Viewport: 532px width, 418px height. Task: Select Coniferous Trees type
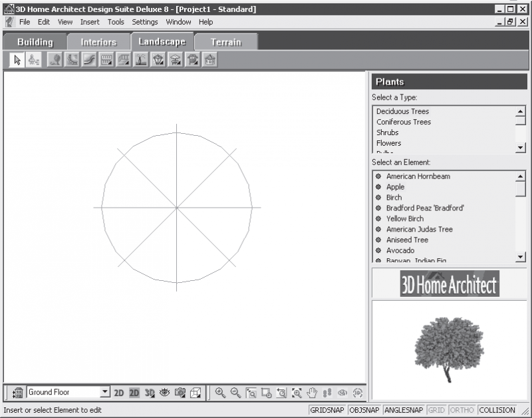click(x=404, y=122)
